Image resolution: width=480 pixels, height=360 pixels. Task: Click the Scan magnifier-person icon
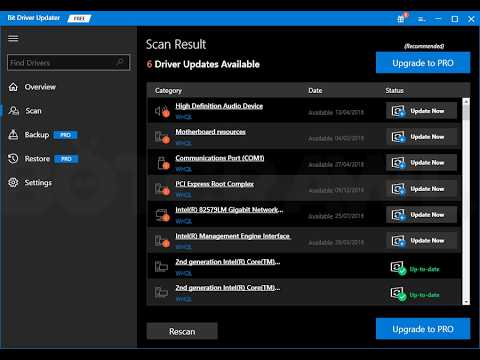(x=13, y=111)
